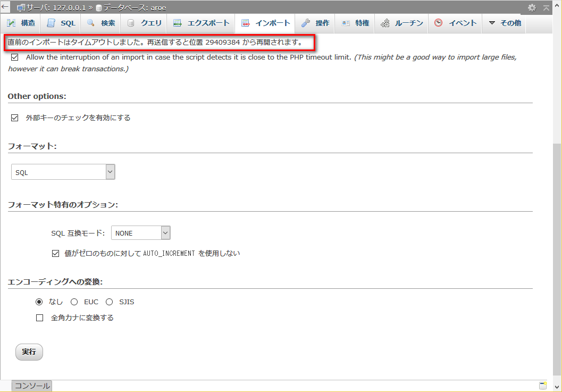The height and width of the screenshot is (392, 562).
Task: Open the エクスポート export tab
Action: 202,23
